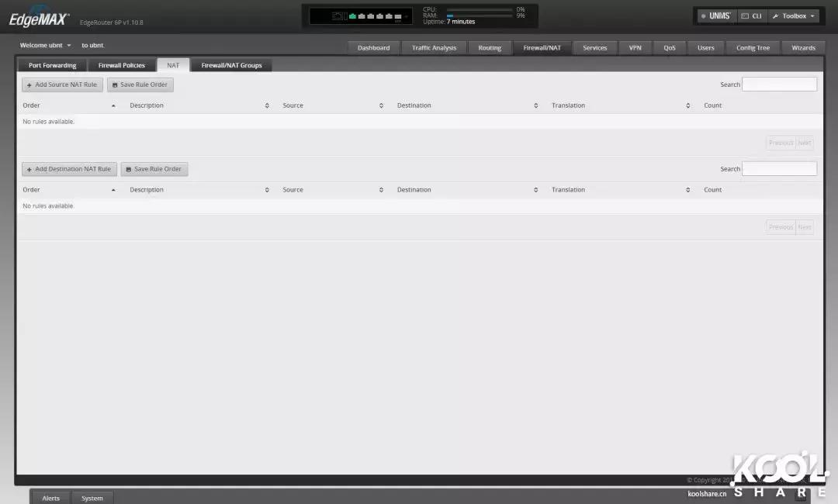Screen dimensions: 838x504
Task: Go to the VPN tab
Action: [x=635, y=48]
